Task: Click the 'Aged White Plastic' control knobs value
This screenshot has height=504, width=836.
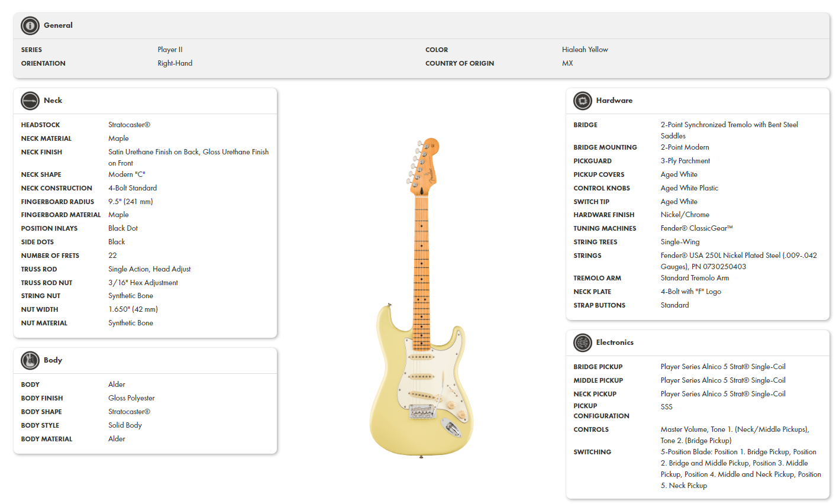Action: [689, 188]
